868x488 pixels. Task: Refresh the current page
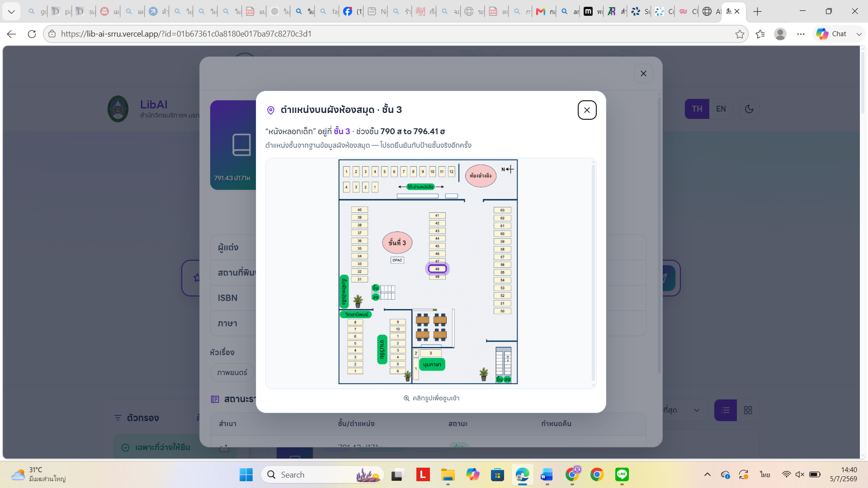(32, 34)
